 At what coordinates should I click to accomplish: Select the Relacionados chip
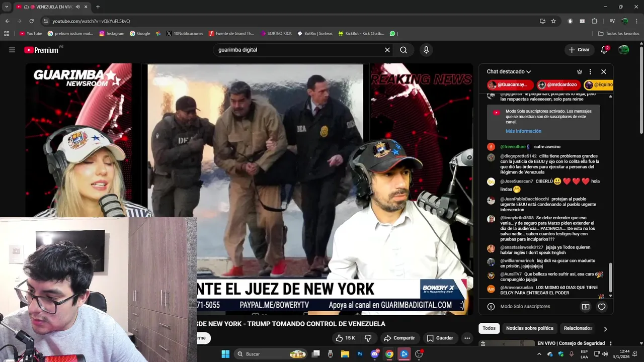pyautogui.click(x=578, y=328)
